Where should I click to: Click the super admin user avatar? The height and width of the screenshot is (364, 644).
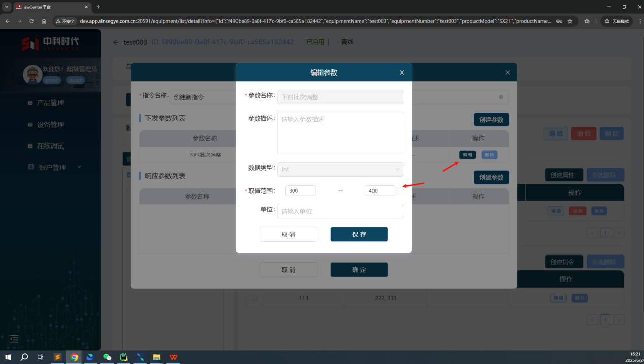pos(32,74)
